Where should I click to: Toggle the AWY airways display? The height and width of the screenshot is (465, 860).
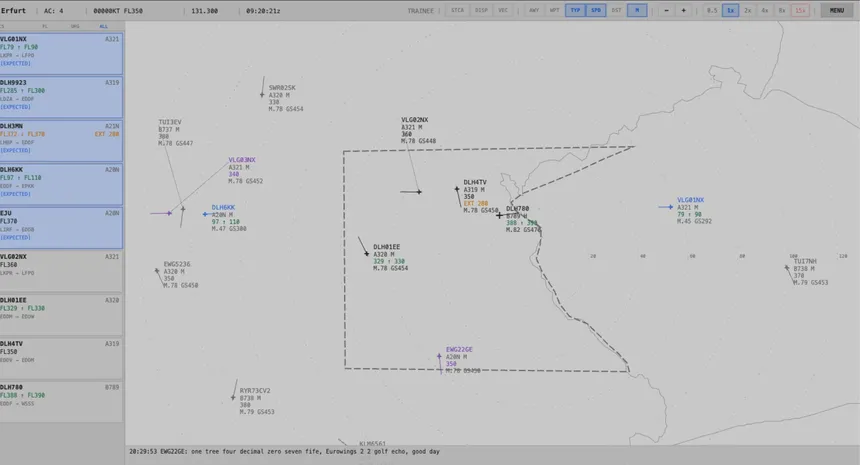coord(534,10)
